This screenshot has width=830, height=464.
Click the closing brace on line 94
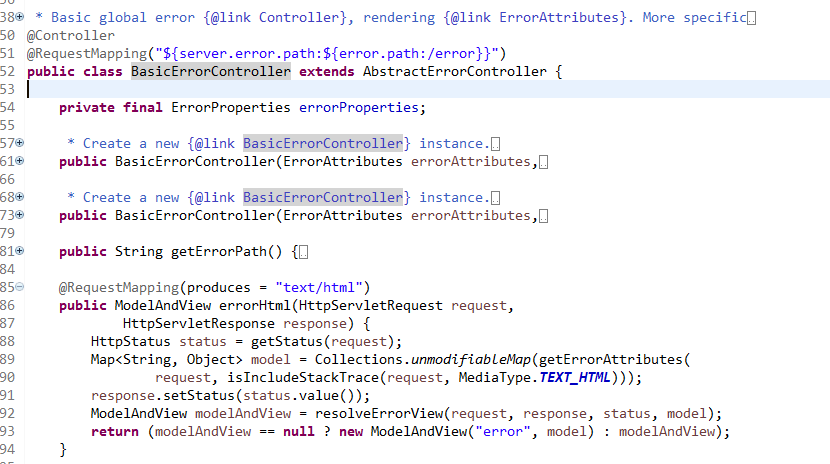[63, 449]
